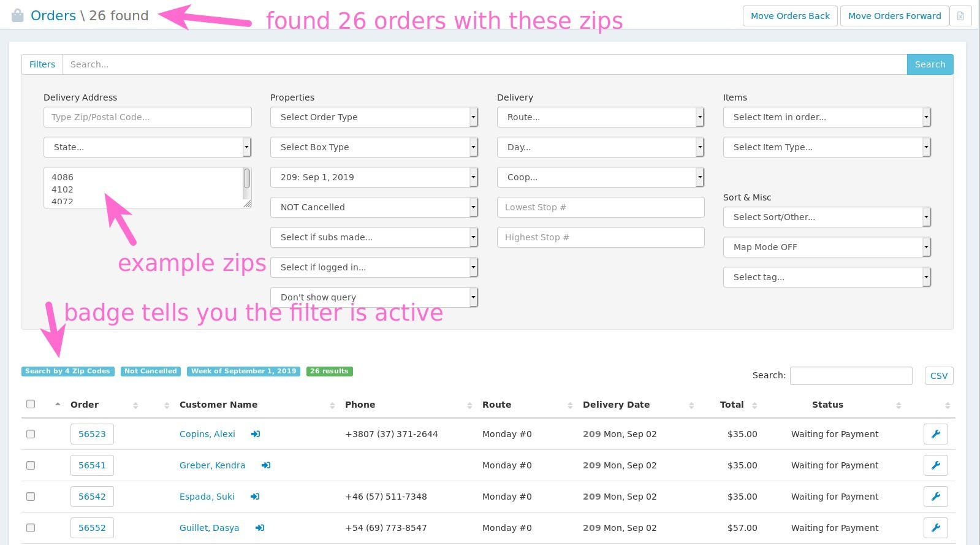Focus the Highest Stop # field
The width and height of the screenshot is (980, 545).
601,237
